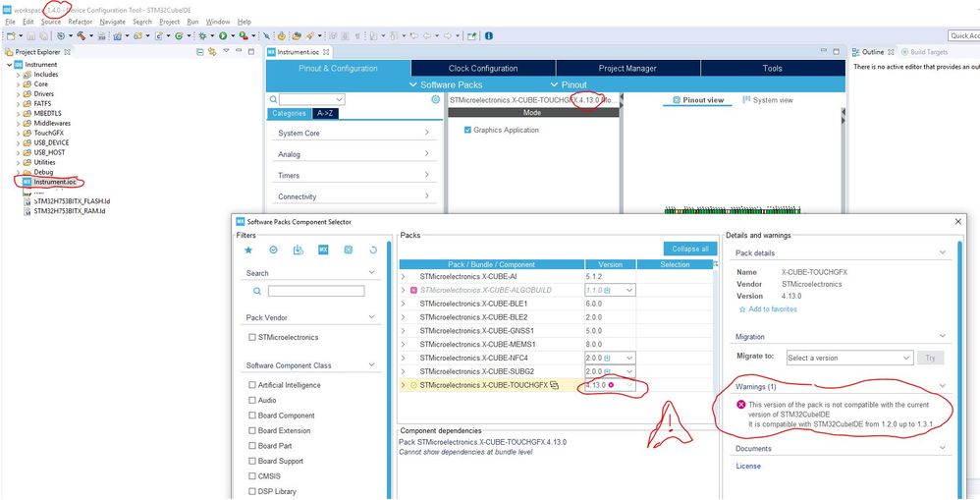Open the Project Manager tab
Screen dimensions: 980x500
click(627, 68)
